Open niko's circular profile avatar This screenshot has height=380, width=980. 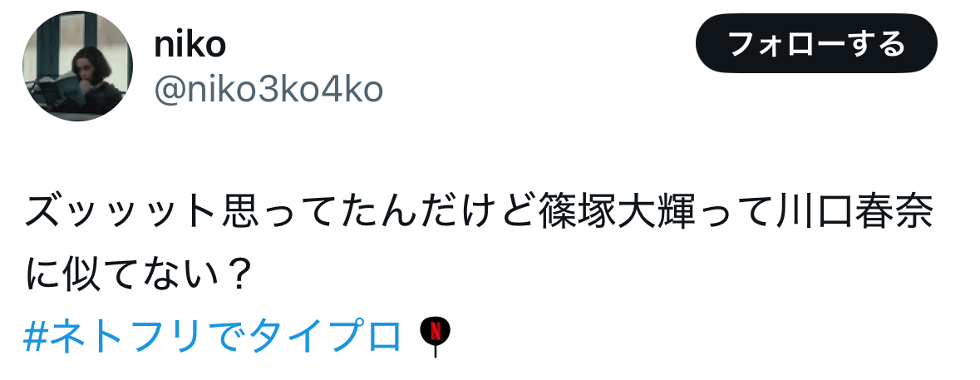(x=78, y=67)
